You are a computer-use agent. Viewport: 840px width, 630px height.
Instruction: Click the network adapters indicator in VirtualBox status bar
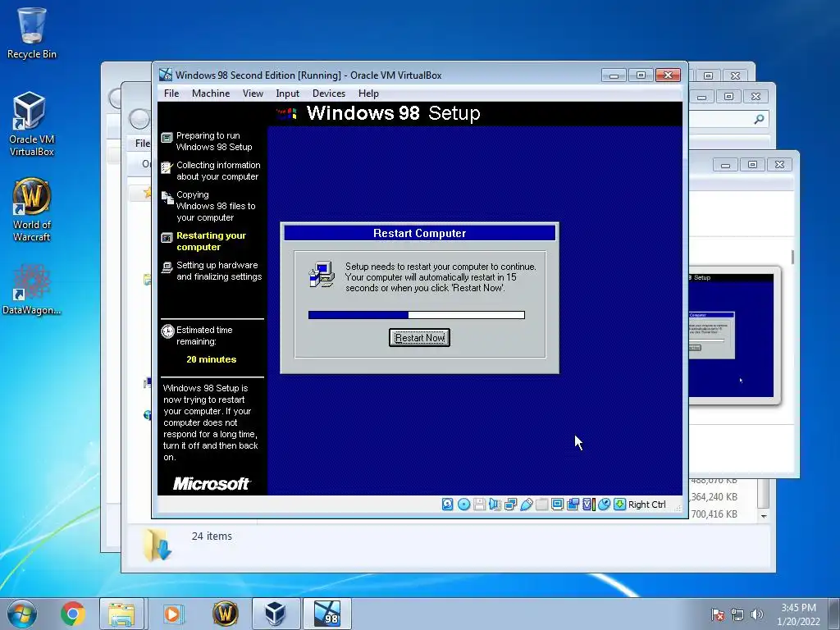click(510, 504)
